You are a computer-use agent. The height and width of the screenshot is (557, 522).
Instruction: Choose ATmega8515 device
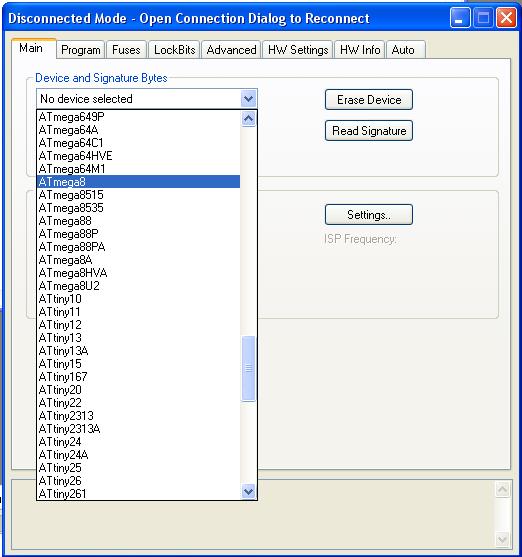[x=139, y=195]
